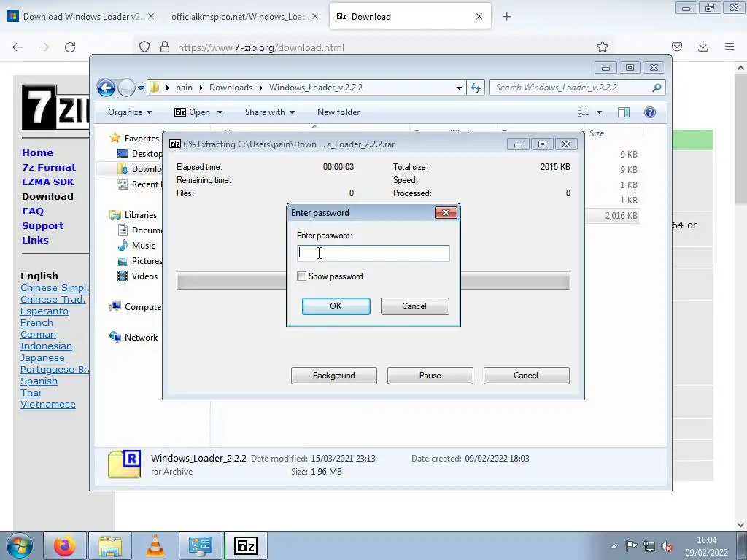Show hidden tray icons arrow
This screenshot has width=747, height=560.
pyautogui.click(x=614, y=546)
